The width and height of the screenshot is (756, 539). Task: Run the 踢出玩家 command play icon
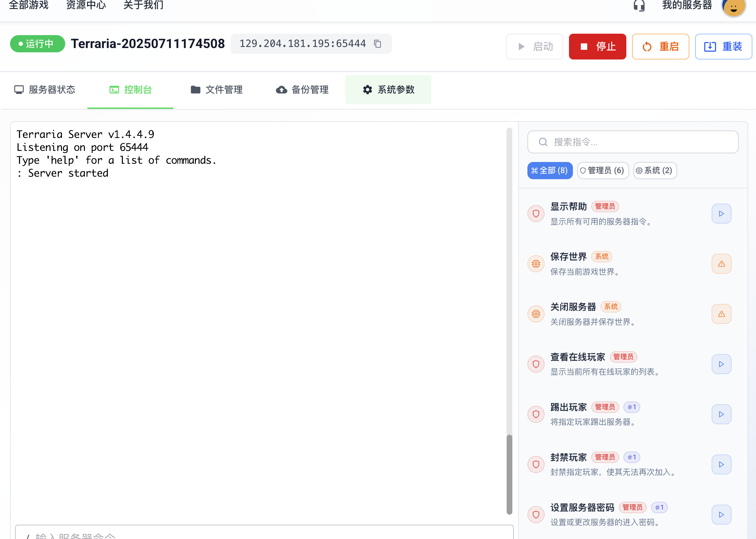point(721,414)
